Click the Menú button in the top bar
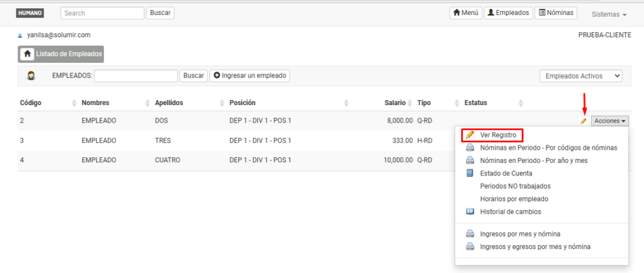This screenshot has height=273, width=644. (465, 13)
